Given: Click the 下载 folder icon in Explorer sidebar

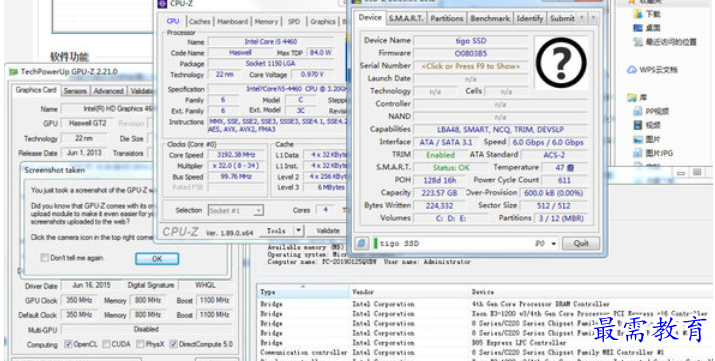Looking at the screenshot, I should (x=638, y=14).
